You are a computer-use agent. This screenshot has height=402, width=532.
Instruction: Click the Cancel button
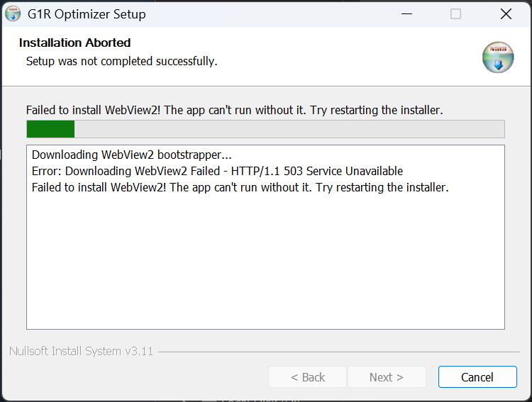click(x=477, y=377)
